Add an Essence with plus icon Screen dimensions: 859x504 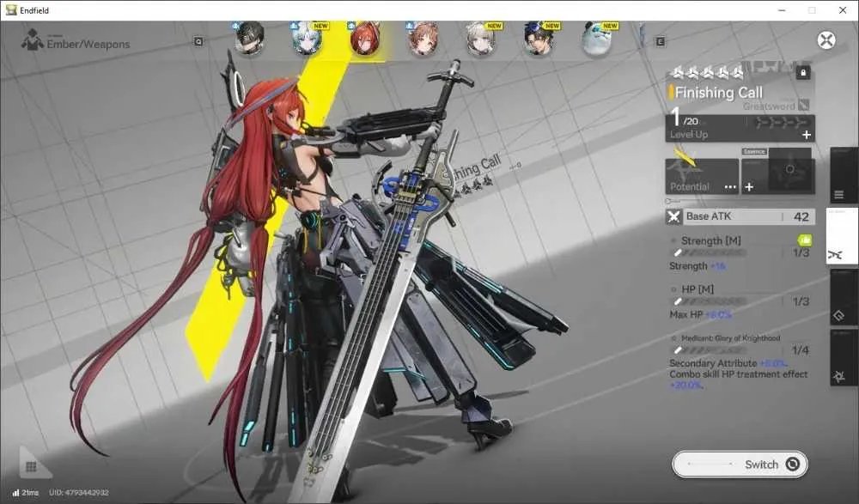point(749,187)
